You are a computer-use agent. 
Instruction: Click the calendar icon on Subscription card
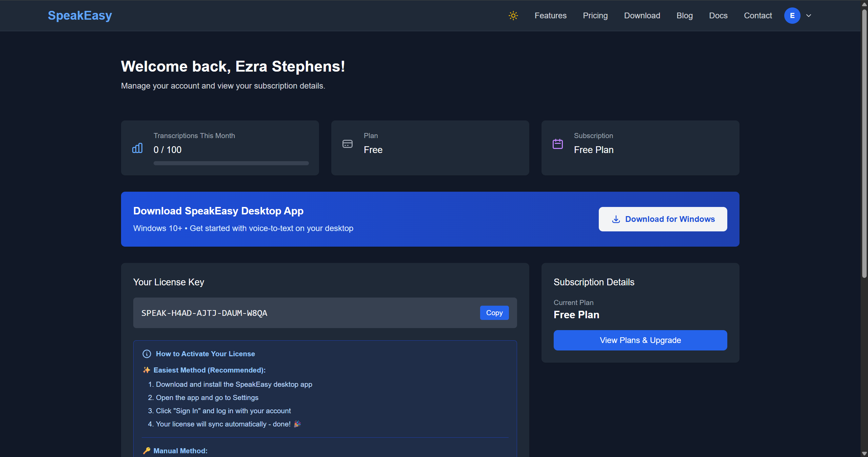pyautogui.click(x=557, y=144)
